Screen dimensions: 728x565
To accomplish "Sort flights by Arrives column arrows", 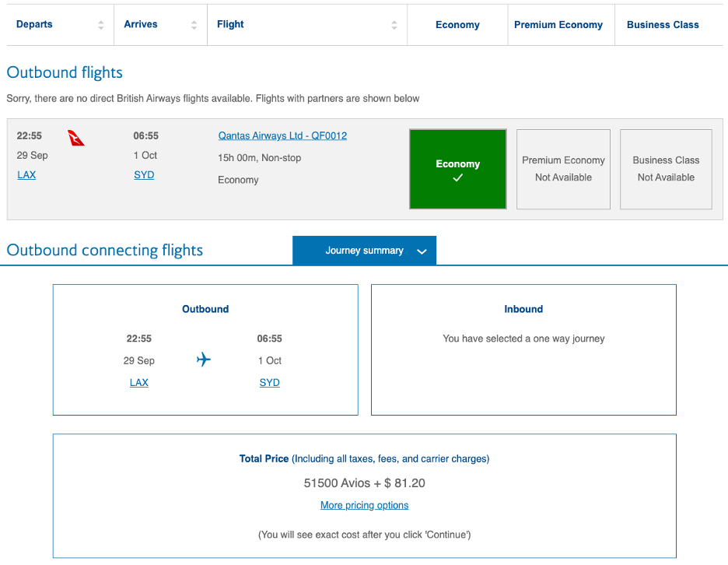I will pyautogui.click(x=194, y=25).
